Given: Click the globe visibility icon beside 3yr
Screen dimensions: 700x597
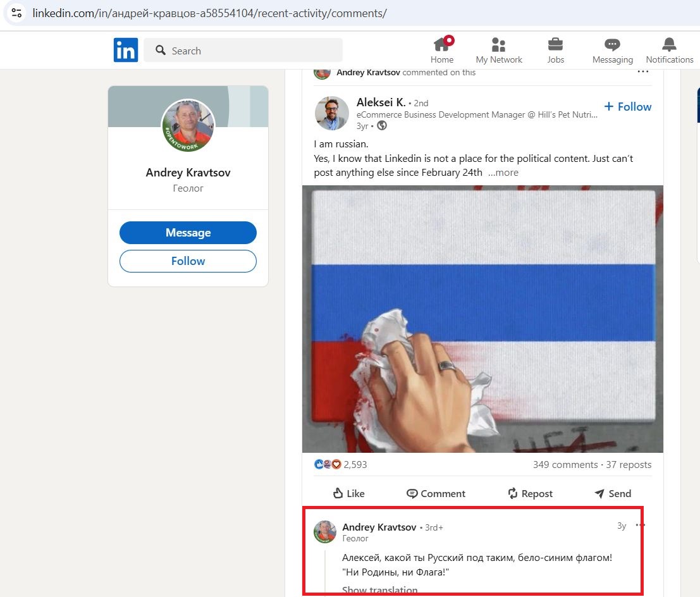Looking at the screenshot, I should 382,126.
